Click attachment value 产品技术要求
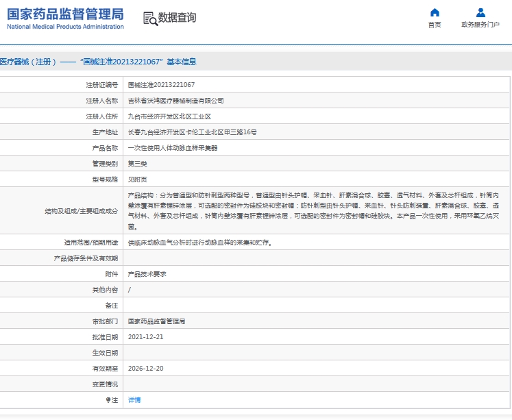This screenshot has height=420, width=512. pyautogui.click(x=147, y=274)
